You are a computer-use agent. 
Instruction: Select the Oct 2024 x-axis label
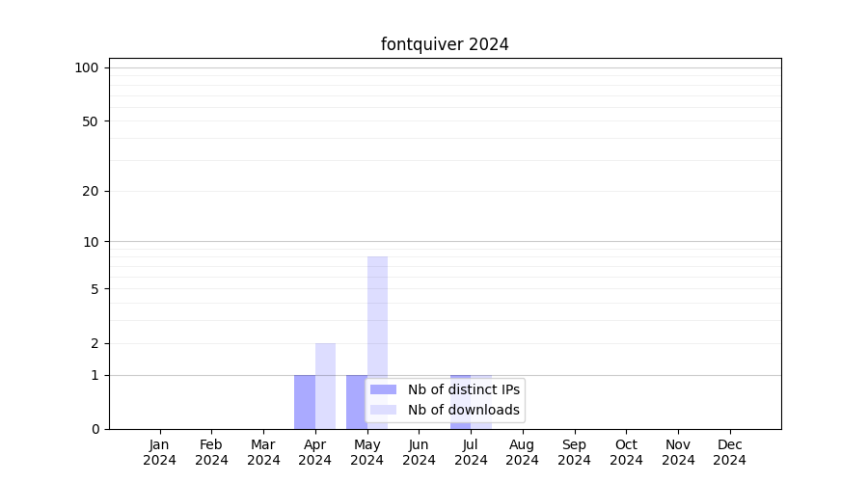[x=626, y=452]
